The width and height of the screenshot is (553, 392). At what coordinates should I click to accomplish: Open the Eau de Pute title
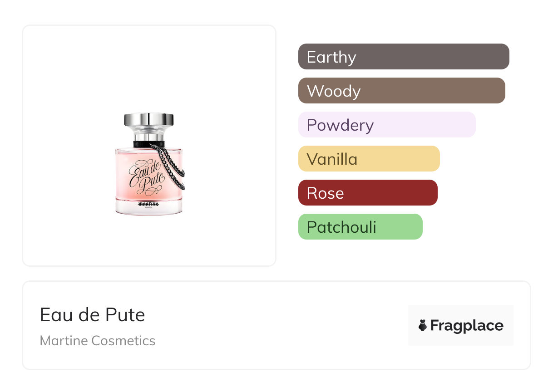pos(93,314)
